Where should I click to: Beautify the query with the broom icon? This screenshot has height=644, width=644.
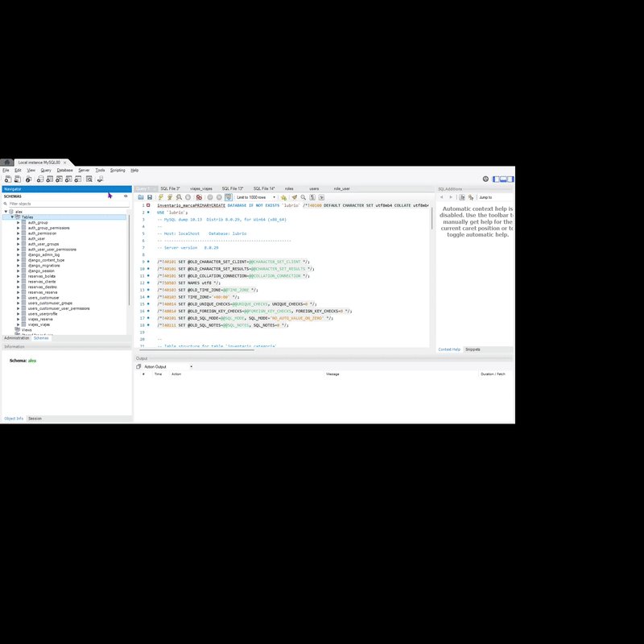point(295,197)
